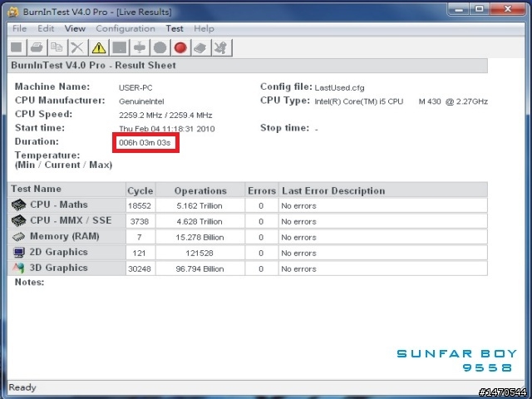Click the Operations column header
Image resolution: width=532 pixels, height=399 pixels.
[200, 190]
